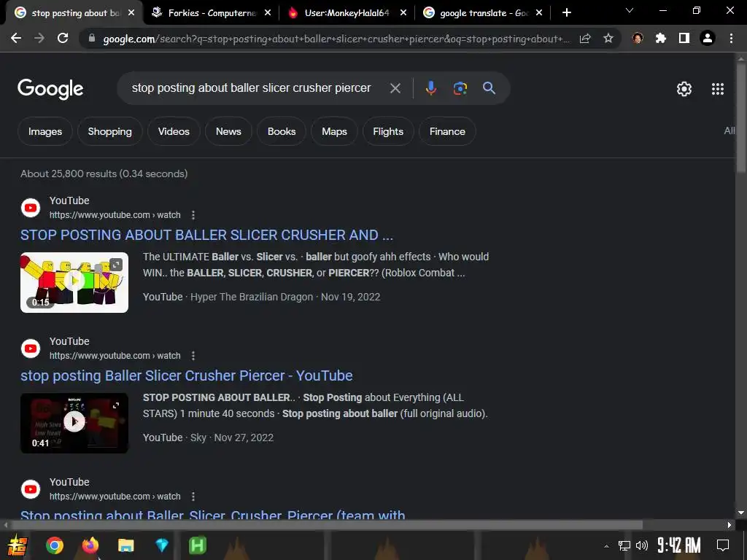Close the google translate tab
Image resolution: width=747 pixels, height=560 pixels.
pyautogui.click(x=539, y=13)
